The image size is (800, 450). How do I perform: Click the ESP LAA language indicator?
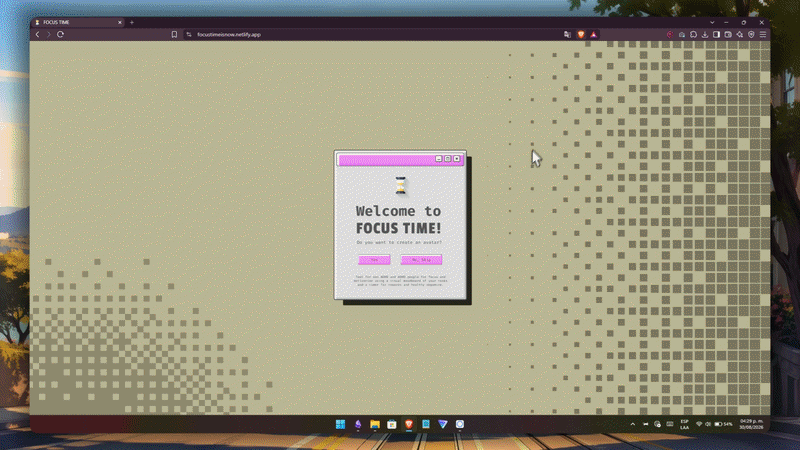coord(684,424)
